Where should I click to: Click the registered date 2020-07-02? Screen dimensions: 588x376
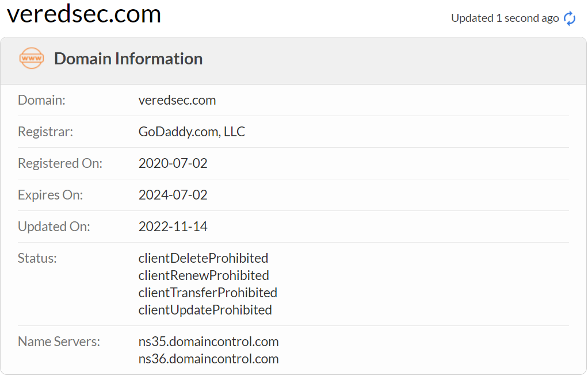pyautogui.click(x=173, y=163)
